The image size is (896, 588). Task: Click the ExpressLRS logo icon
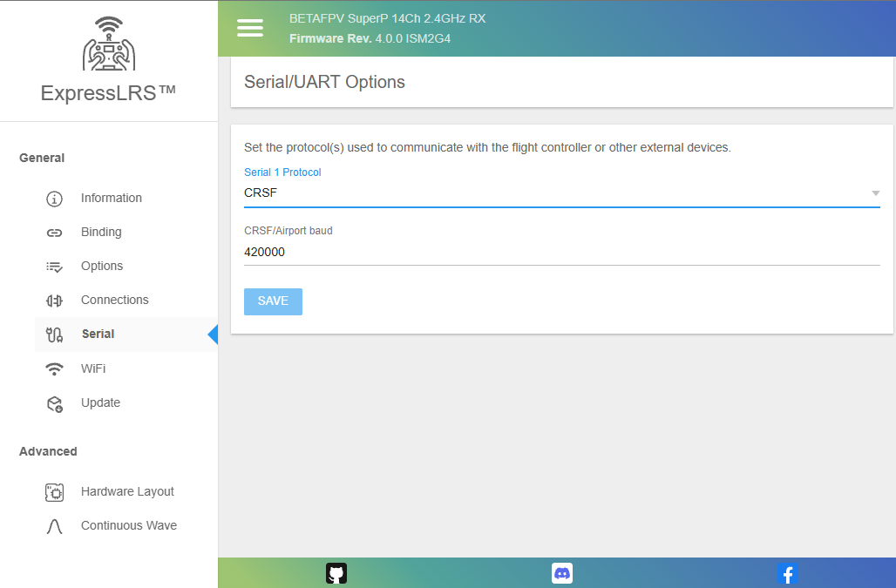[x=109, y=44]
